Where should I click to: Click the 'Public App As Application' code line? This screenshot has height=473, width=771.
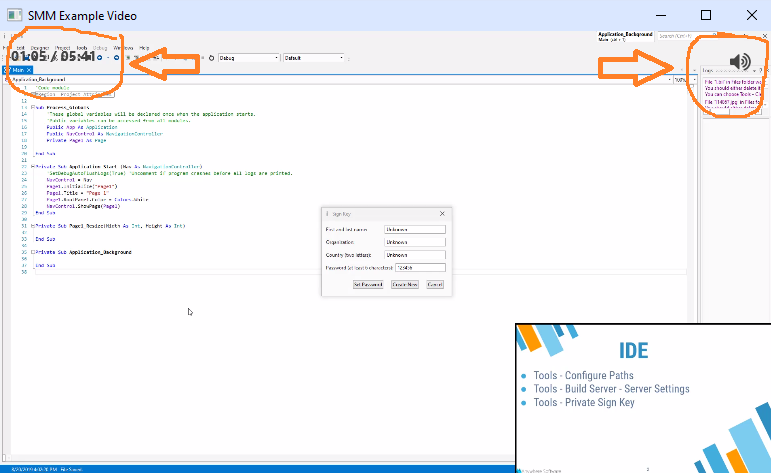coord(82,127)
